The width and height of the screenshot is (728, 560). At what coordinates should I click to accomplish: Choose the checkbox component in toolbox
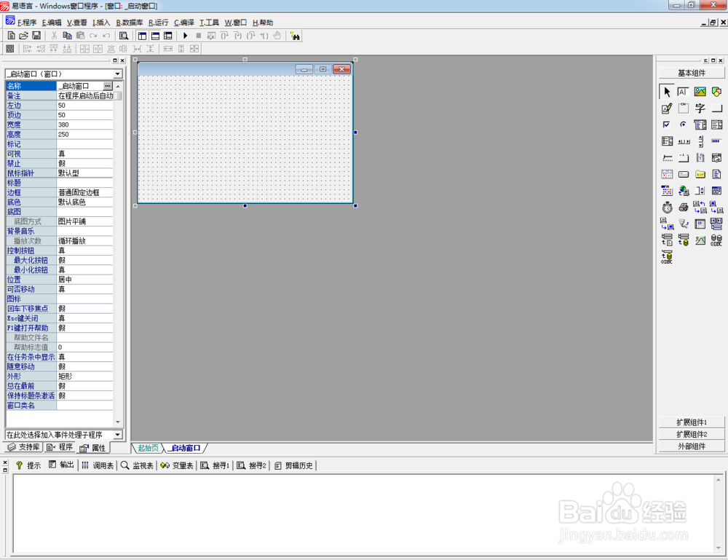tap(667, 125)
